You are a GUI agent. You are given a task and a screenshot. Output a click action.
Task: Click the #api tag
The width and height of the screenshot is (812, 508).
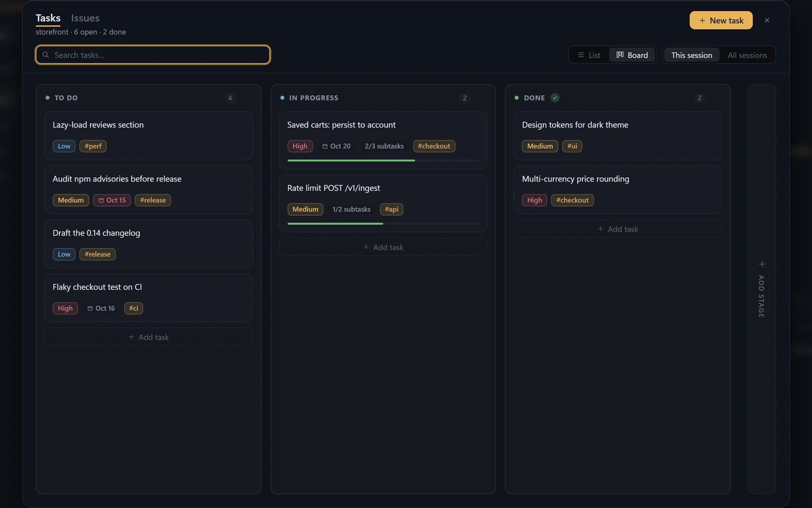[x=391, y=209]
